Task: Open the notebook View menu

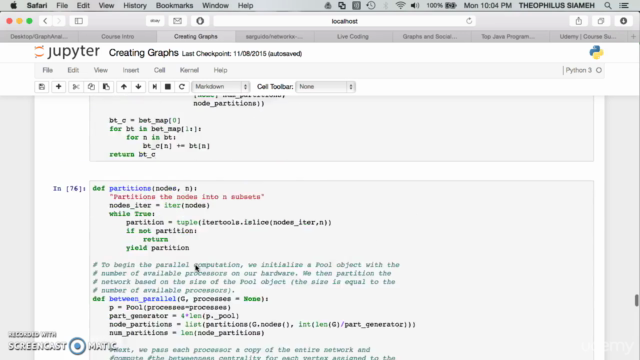Action: tap(100, 70)
